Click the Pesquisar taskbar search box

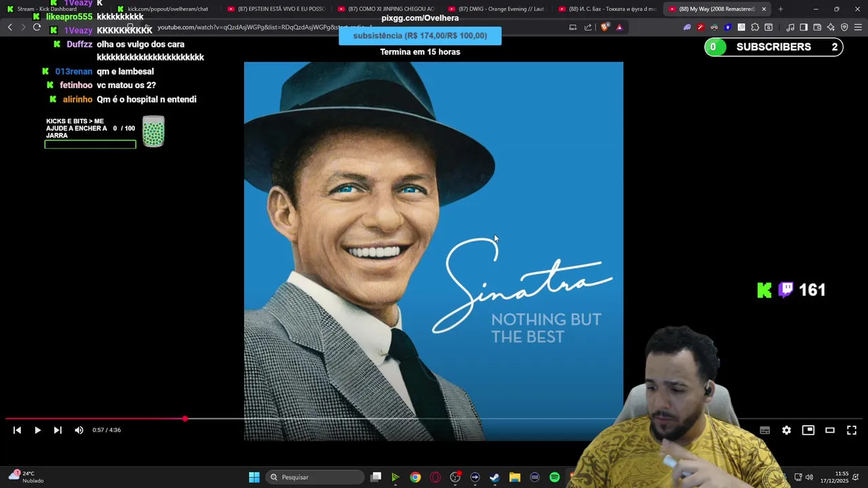pos(315,477)
